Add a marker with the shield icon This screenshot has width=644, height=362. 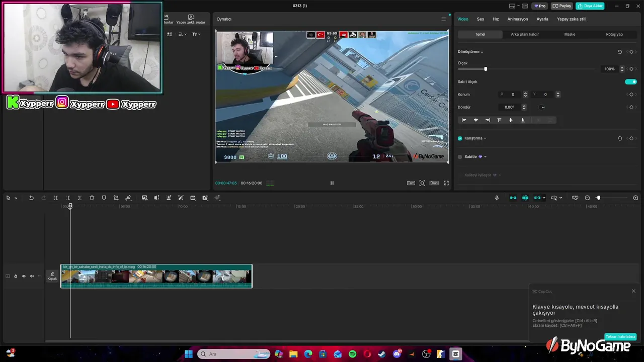(104, 198)
